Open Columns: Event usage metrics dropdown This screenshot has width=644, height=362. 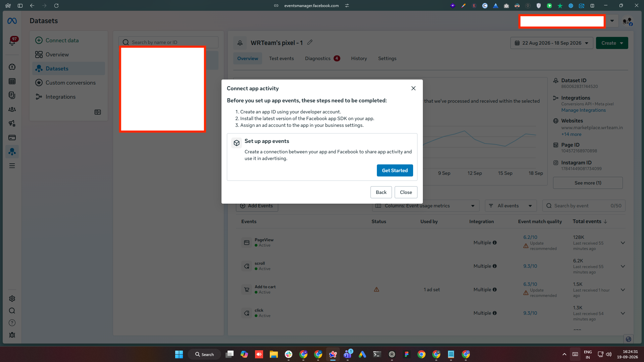(x=425, y=206)
